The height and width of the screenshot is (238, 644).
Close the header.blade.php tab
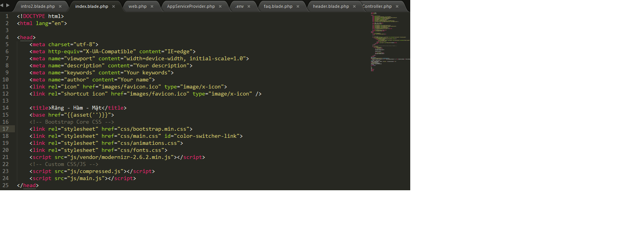[x=354, y=6]
